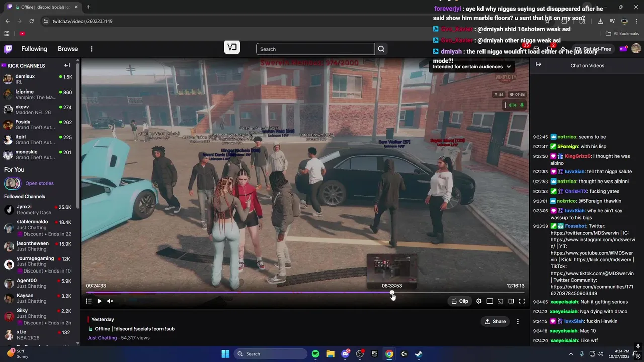This screenshot has width=644, height=362.
Task: Expand the Intended for certain audiences label
Action: click(472, 66)
